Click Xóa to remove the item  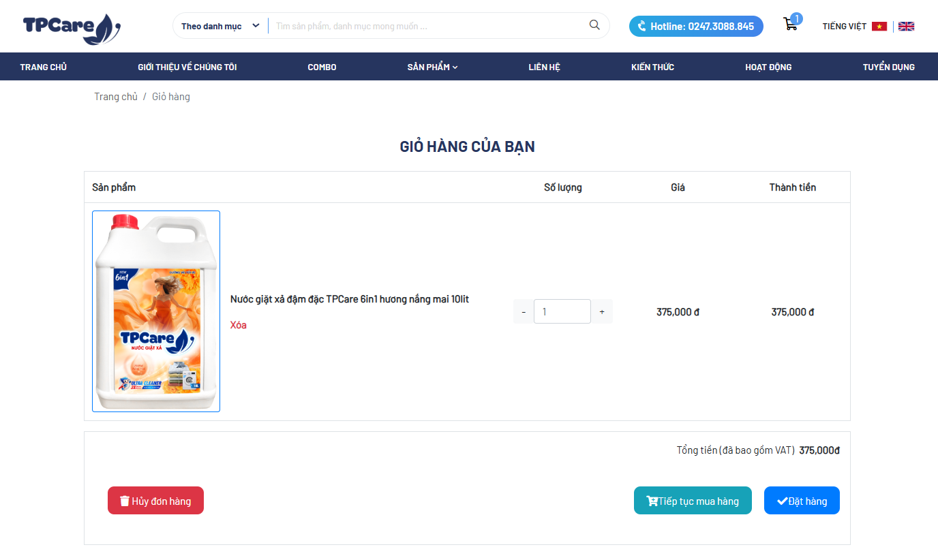click(239, 325)
